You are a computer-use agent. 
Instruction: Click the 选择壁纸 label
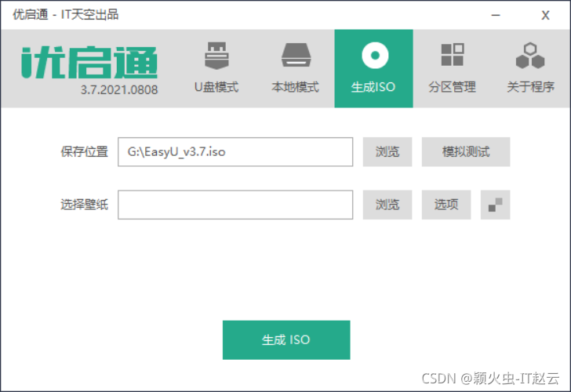click(x=84, y=205)
